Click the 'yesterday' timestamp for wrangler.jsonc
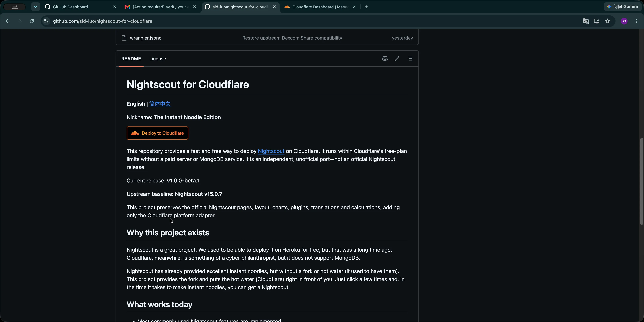Viewport: 644px width, 322px height. [x=402, y=38]
